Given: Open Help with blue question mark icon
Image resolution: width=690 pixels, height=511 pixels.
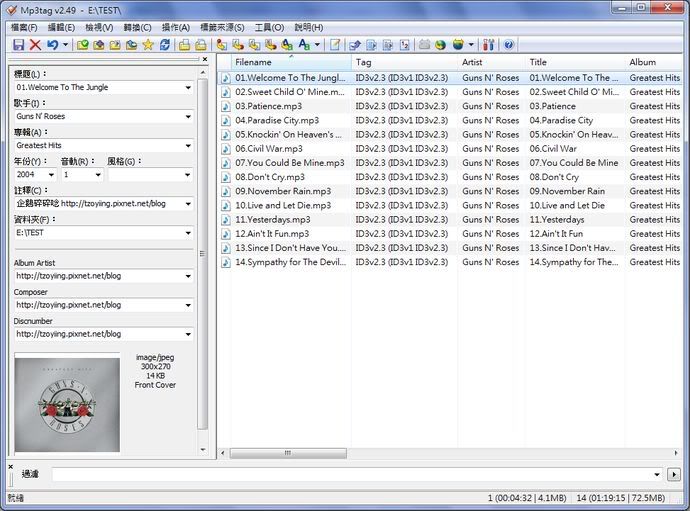Looking at the screenshot, I should (x=509, y=44).
